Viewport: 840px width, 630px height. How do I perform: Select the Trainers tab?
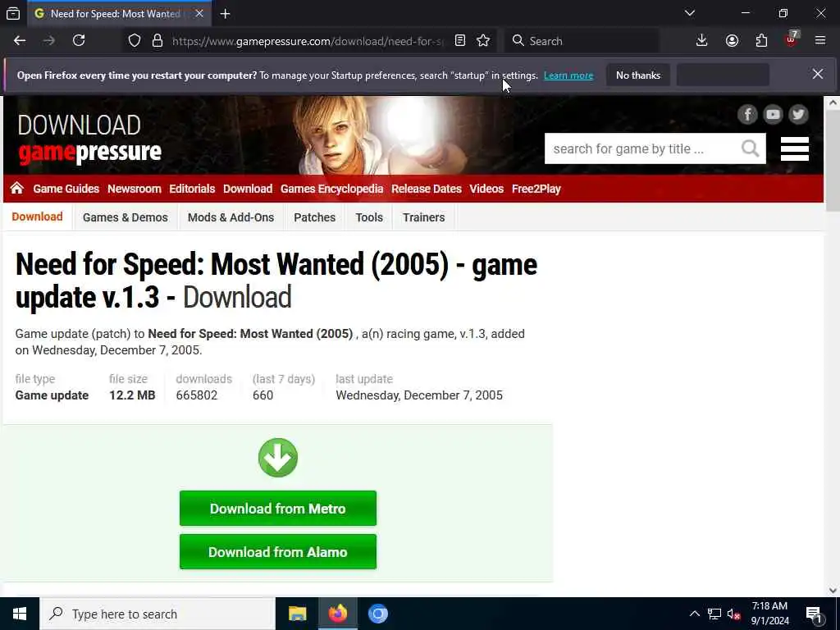(424, 217)
